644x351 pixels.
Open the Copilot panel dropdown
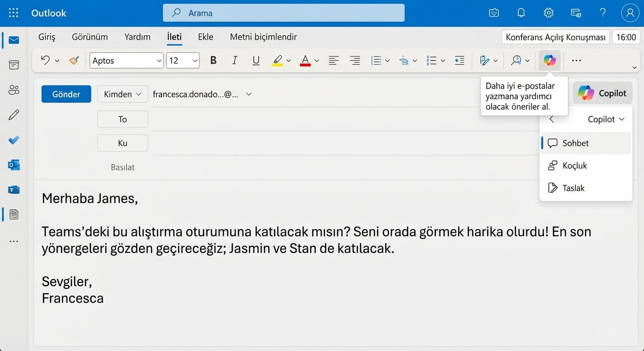click(x=606, y=119)
